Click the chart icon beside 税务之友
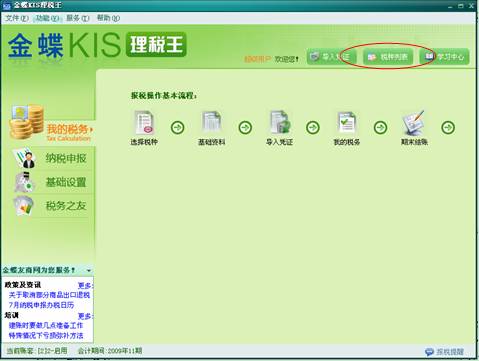479x361 pixels. [24, 206]
